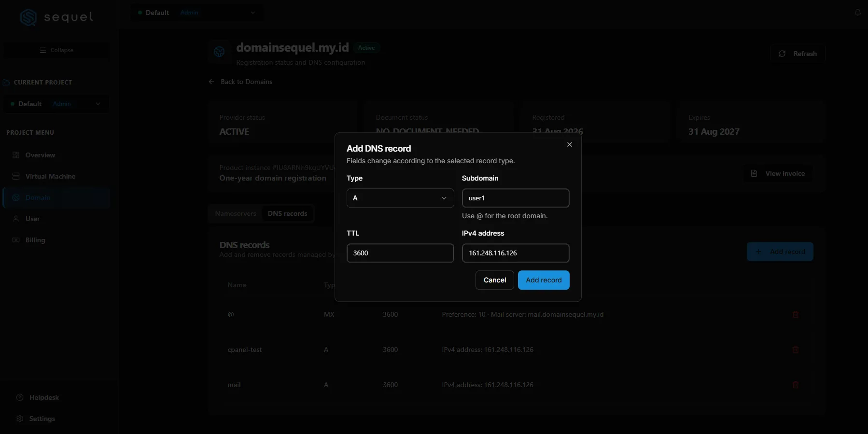This screenshot has width=868, height=434.
Task: Switch to the Nameservers tab
Action: (236, 213)
